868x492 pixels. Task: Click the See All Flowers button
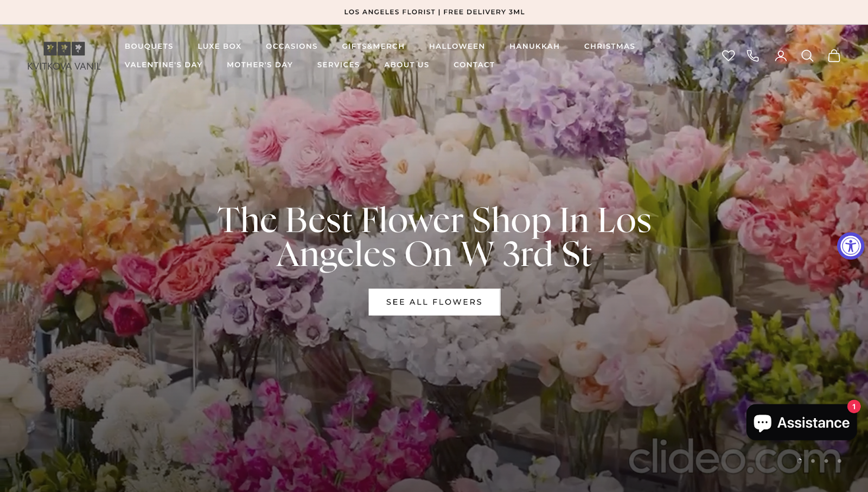435,302
